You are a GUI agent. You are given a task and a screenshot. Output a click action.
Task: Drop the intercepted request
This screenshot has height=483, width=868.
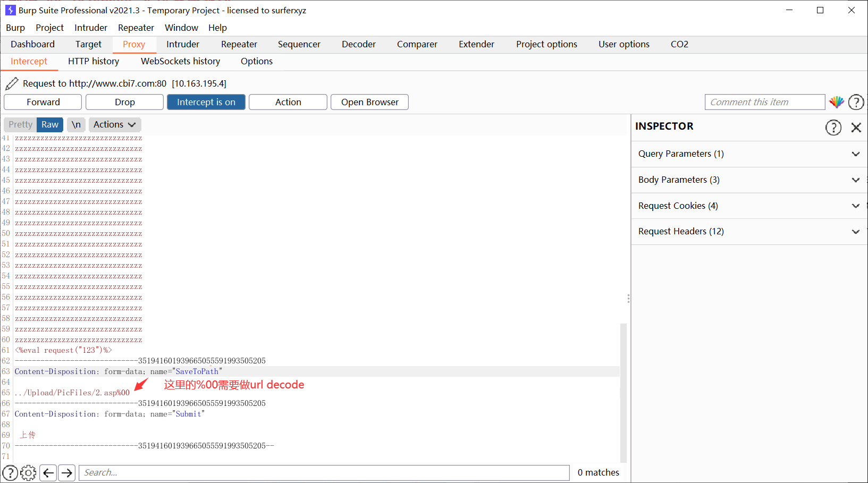tap(125, 102)
